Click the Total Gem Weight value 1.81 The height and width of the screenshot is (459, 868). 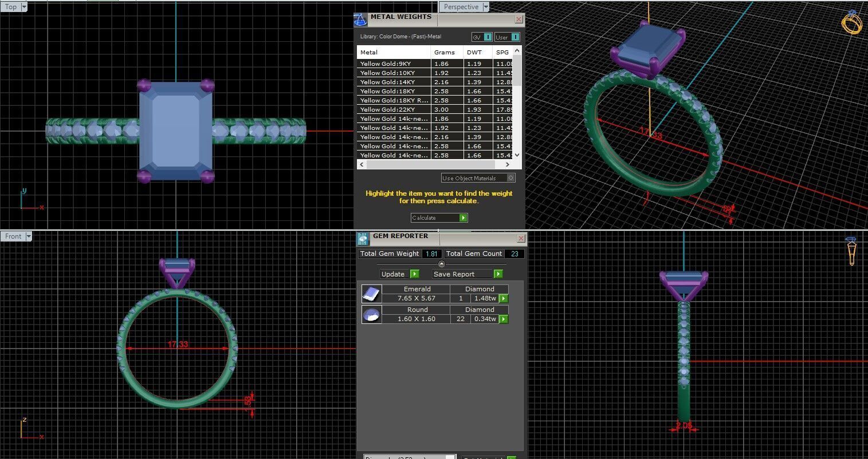(431, 254)
